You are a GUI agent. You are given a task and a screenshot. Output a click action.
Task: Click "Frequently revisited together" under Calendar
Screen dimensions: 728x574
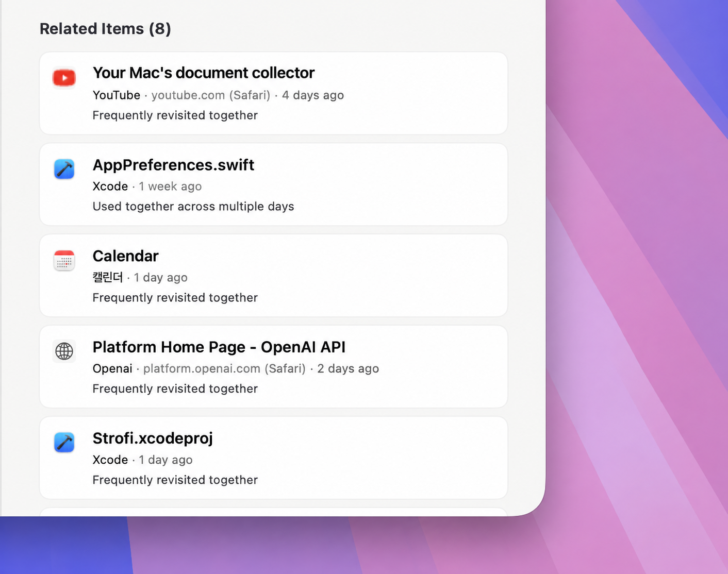[x=175, y=298]
